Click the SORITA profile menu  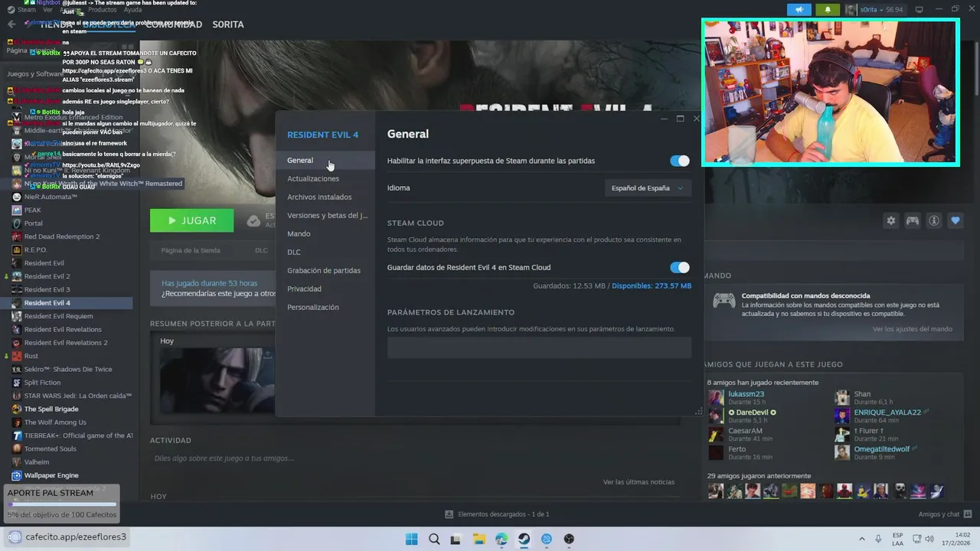228,24
